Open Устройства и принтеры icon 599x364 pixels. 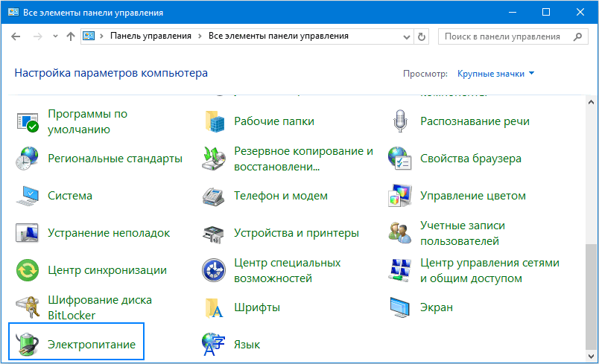point(214,233)
